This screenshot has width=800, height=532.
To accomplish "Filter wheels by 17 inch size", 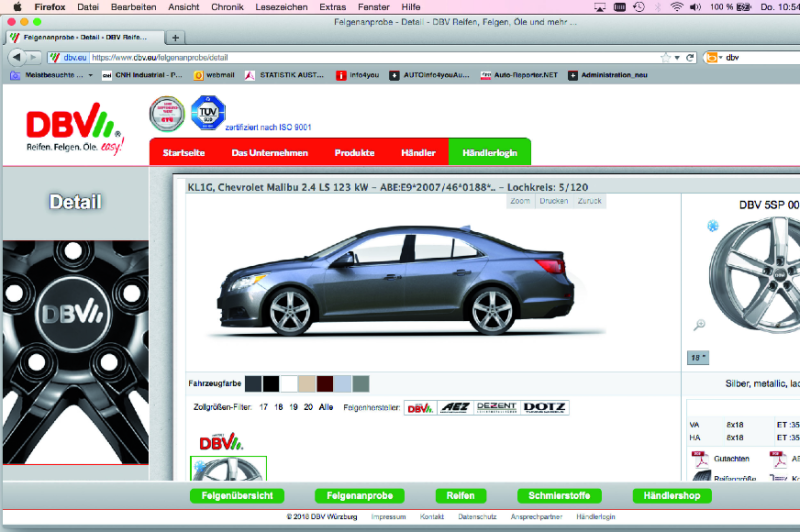I will click(x=264, y=407).
